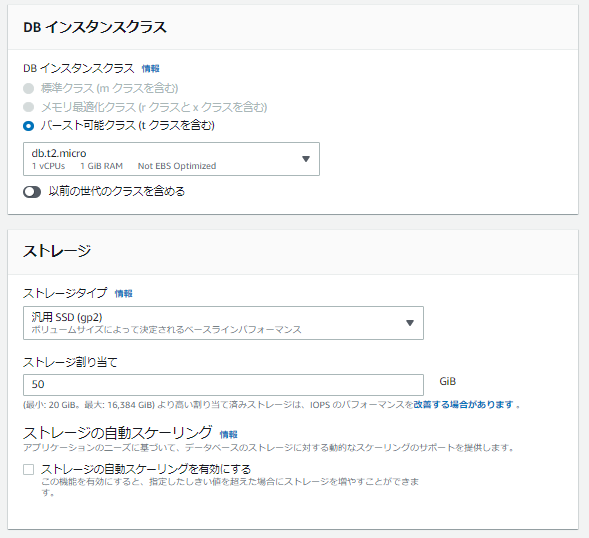Enable the ストレージの自動スケーリングを有効にする checkbox

tap(29, 469)
